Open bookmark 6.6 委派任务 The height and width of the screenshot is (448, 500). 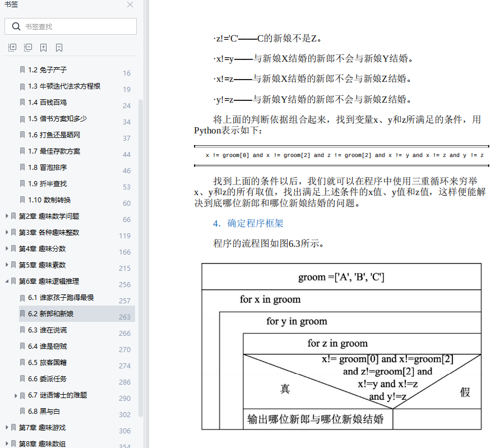coord(47,379)
